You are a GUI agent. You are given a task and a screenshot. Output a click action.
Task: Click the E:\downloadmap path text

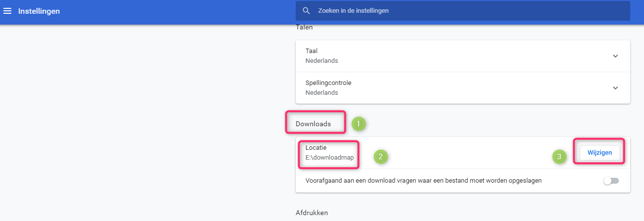[329, 158]
